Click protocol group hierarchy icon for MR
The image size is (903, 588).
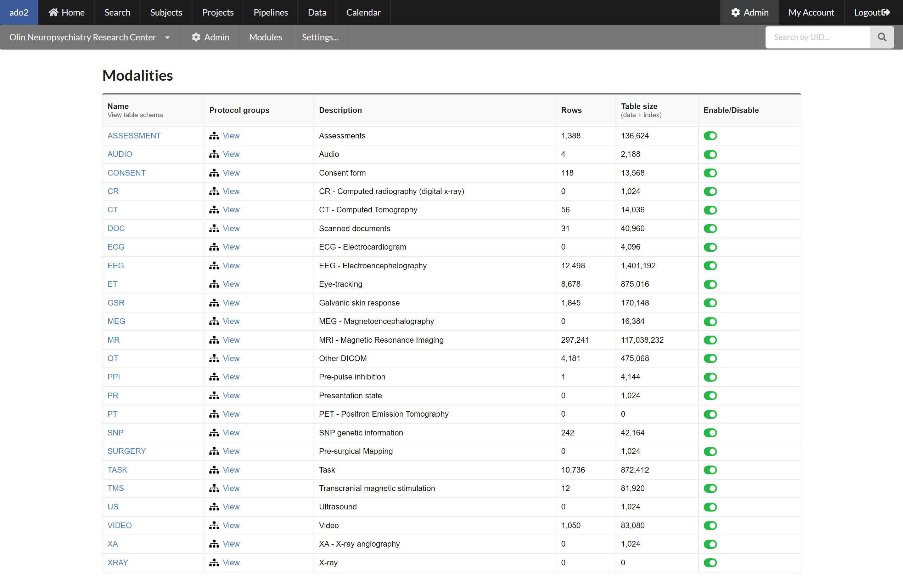(214, 340)
